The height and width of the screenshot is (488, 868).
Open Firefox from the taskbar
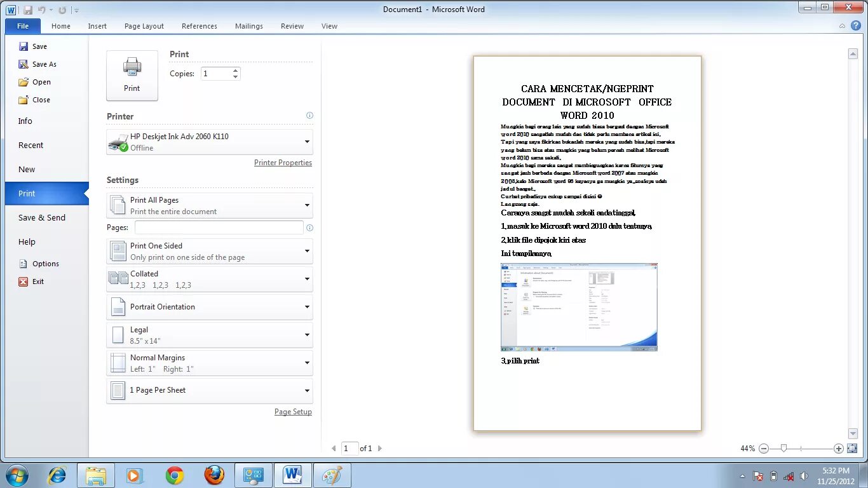point(214,475)
